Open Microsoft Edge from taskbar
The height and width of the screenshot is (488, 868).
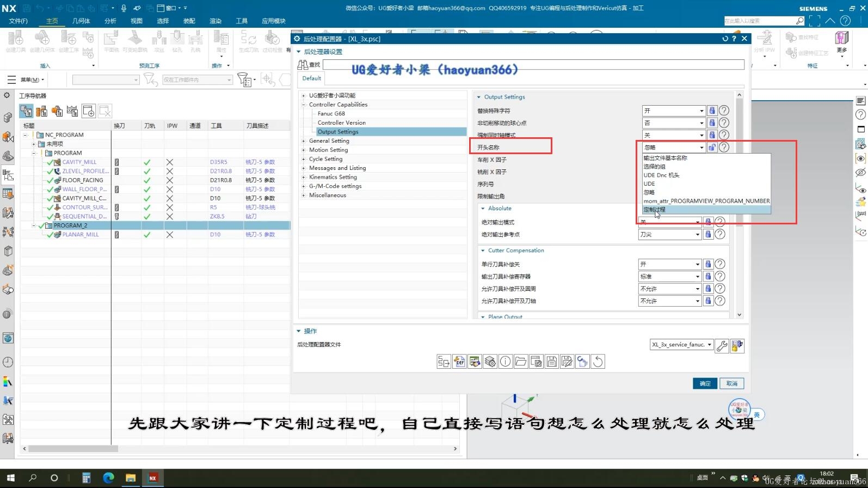click(109, 478)
